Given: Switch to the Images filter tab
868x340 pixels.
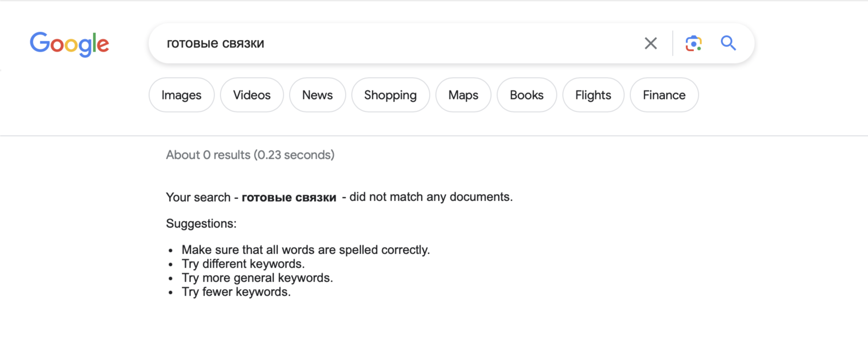Looking at the screenshot, I should (x=181, y=95).
